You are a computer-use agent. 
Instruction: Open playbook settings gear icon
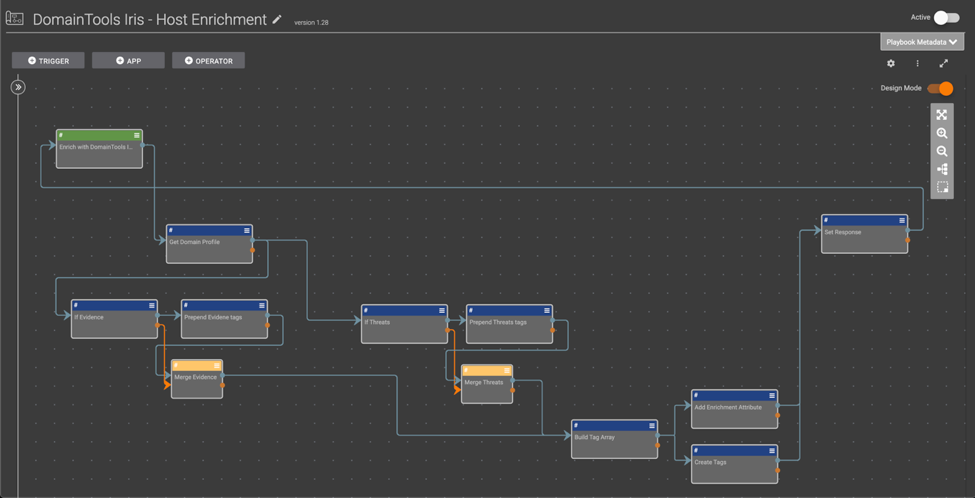click(890, 63)
